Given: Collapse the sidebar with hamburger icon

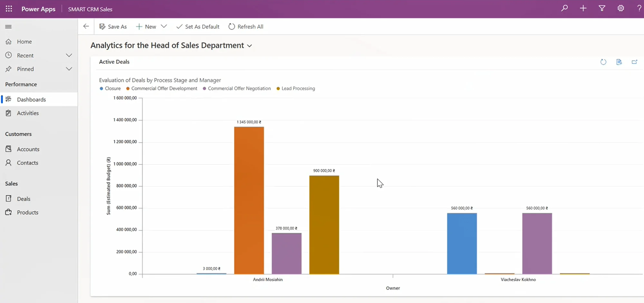Looking at the screenshot, I should point(8,27).
